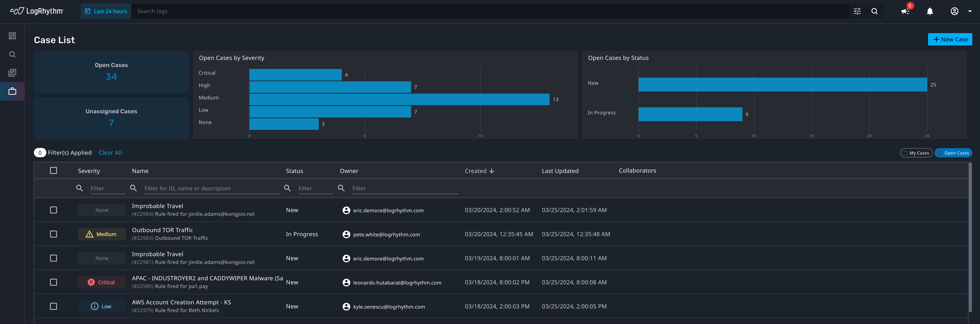Click owner eric.demore of case #22984
The height and width of the screenshot is (324, 980).
[x=388, y=211]
